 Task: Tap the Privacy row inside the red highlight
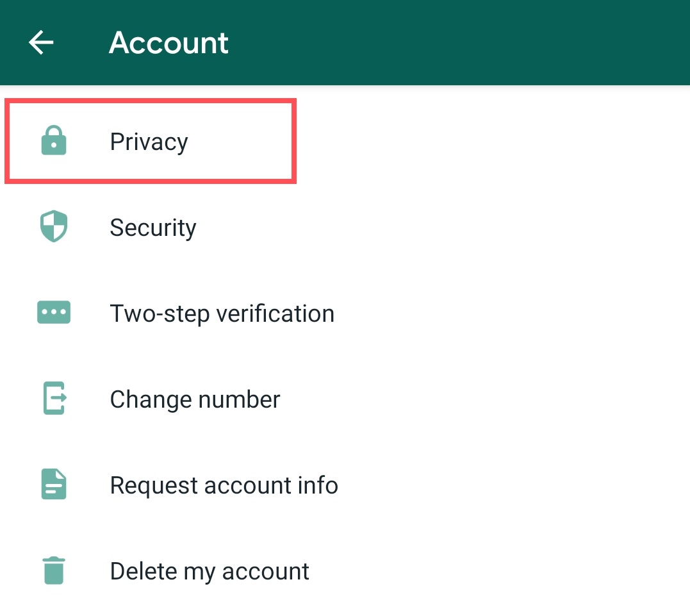coord(149,141)
